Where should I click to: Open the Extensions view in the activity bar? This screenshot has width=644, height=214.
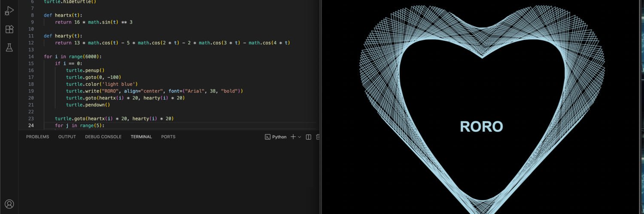(x=9, y=29)
